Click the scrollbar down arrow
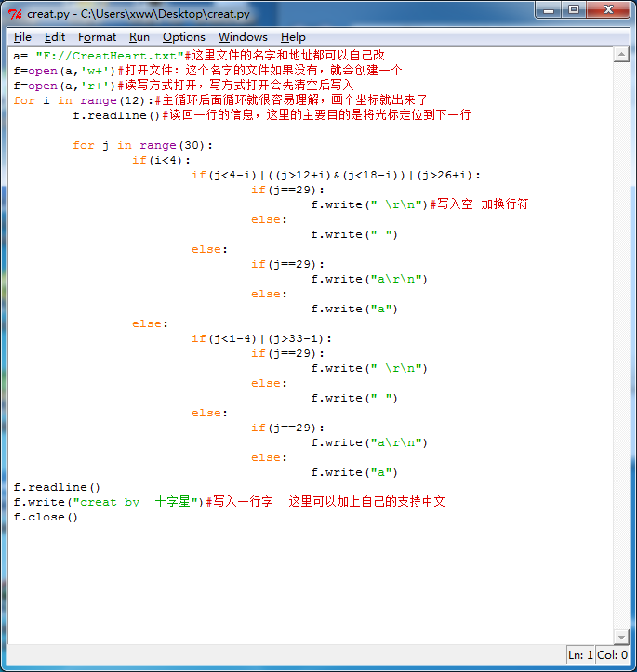 click(621, 637)
